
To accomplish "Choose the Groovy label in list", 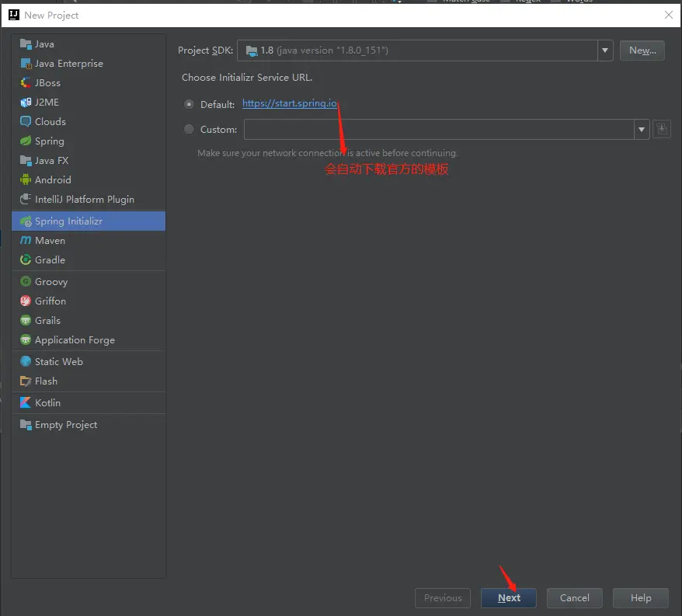I will tap(51, 282).
